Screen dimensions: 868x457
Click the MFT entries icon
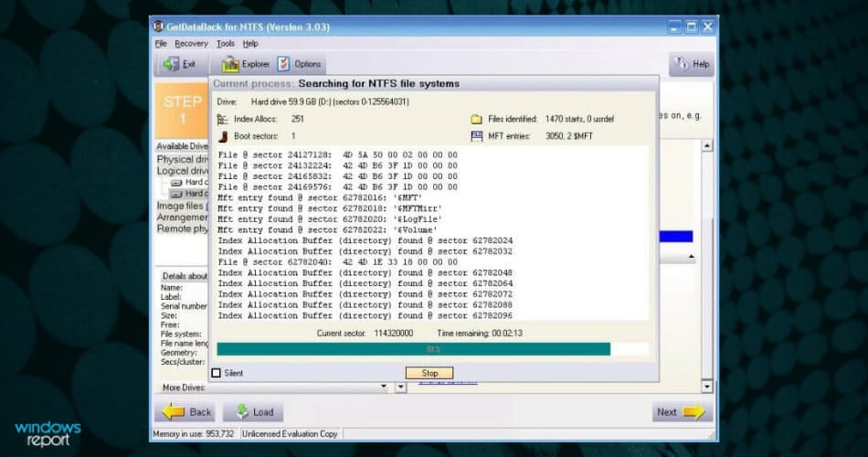tap(476, 136)
